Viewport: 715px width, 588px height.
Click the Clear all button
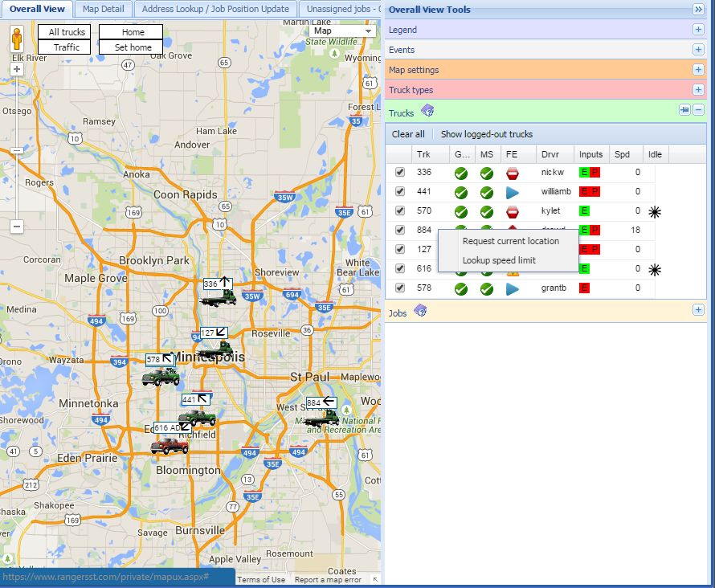[x=408, y=134]
